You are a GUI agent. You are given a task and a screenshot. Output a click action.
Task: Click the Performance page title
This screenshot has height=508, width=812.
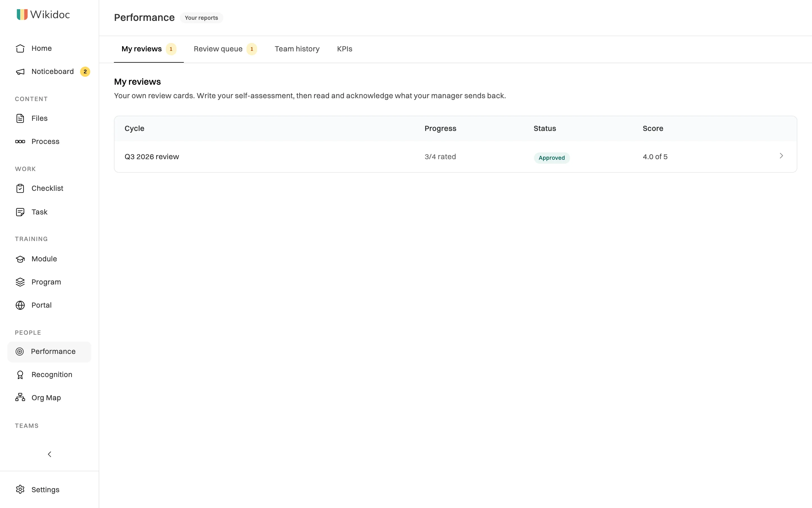coord(144,17)
